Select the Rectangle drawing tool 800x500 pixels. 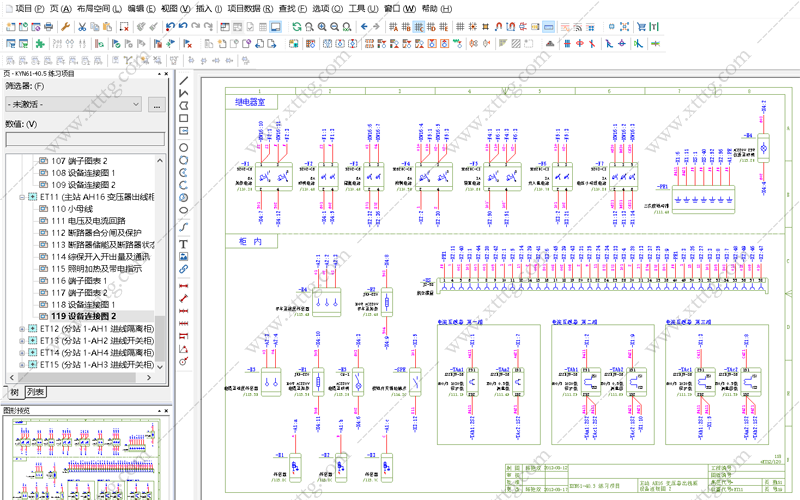point(184,118)
